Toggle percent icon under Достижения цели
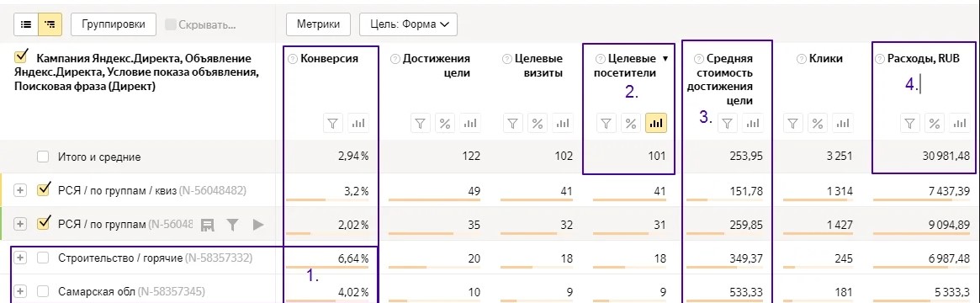Image resolution: width=980 pixels, height=303 pixels. click(x=445, y=123)
